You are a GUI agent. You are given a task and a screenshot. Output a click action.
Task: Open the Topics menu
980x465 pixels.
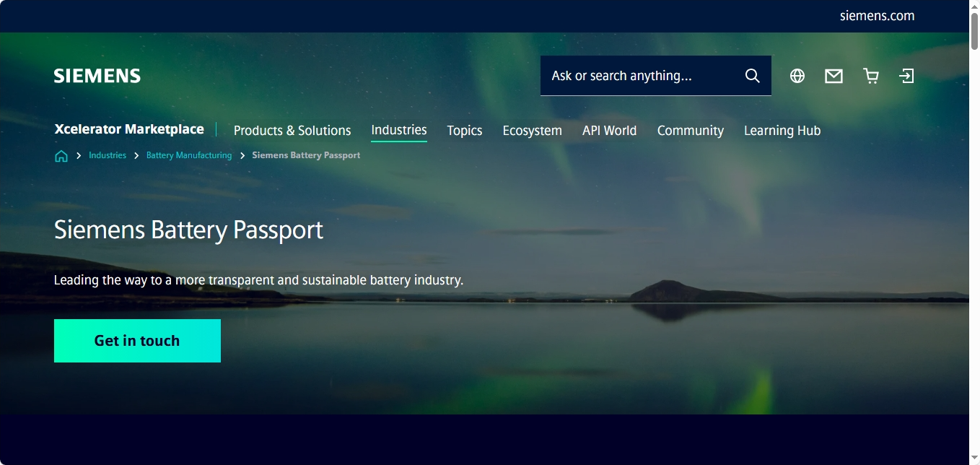[464, 131]
